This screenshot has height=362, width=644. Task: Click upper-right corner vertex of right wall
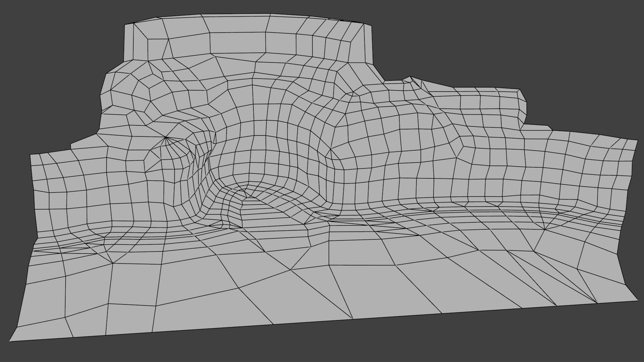pos(637,140)
